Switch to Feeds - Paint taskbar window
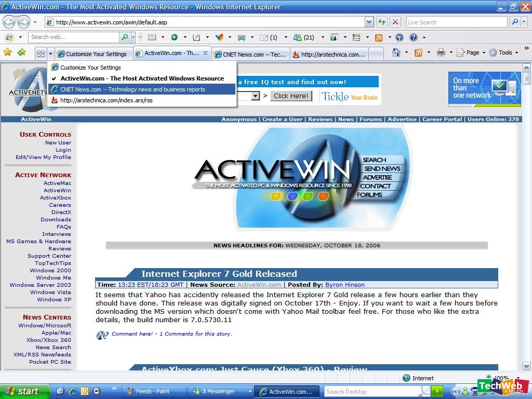This screenshot has width=532, height=399. tap(153, 391)
